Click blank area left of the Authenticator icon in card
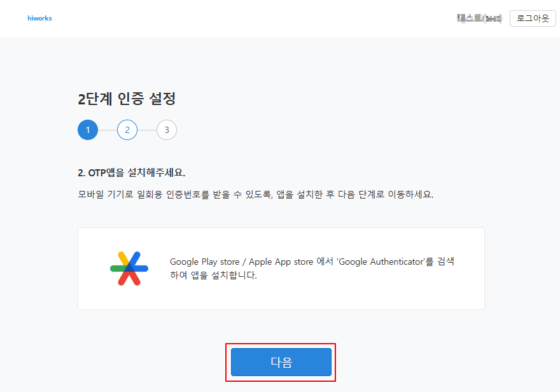 click(x=92, y=269)
